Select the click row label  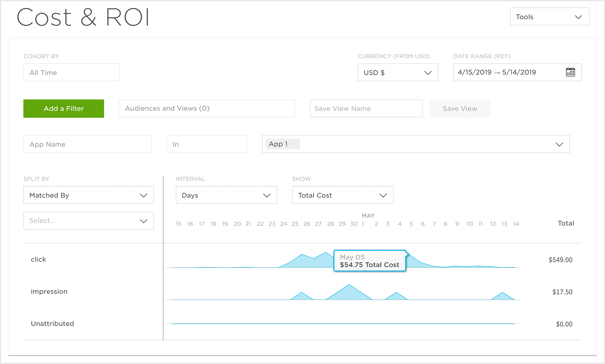[39, 259]
